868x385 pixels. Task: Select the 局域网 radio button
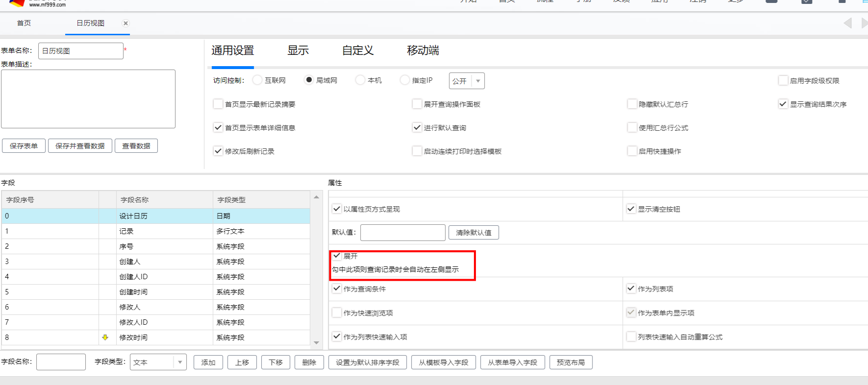309,80
